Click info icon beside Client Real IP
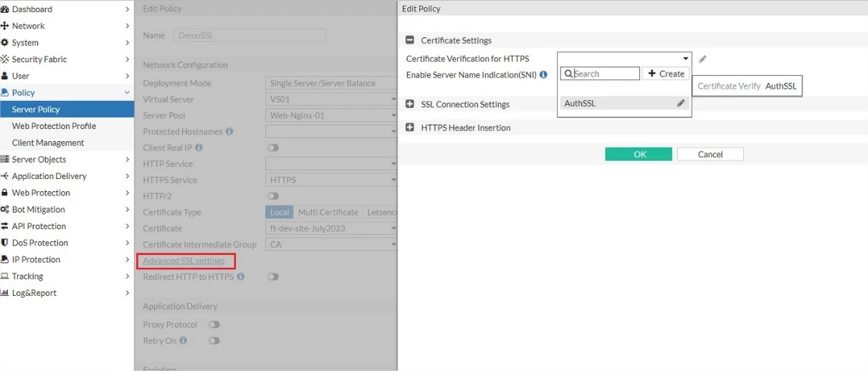 coord(199,148)
